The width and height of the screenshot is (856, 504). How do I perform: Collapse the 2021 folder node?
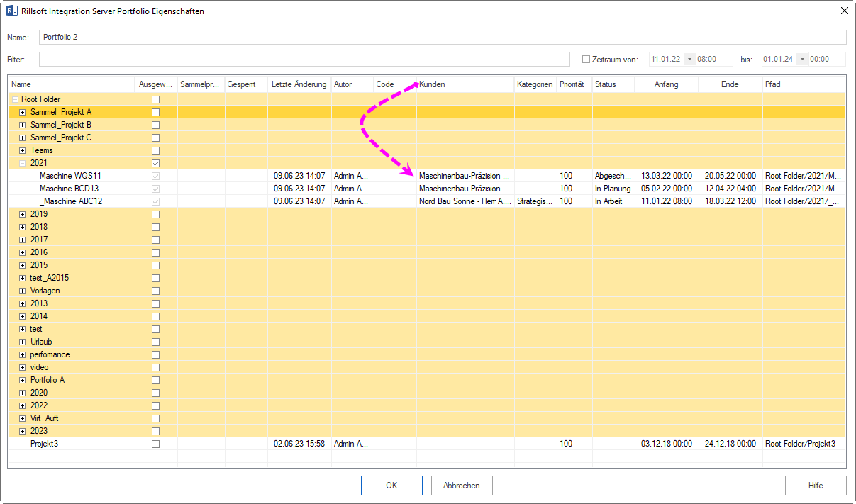pos(23,163)
